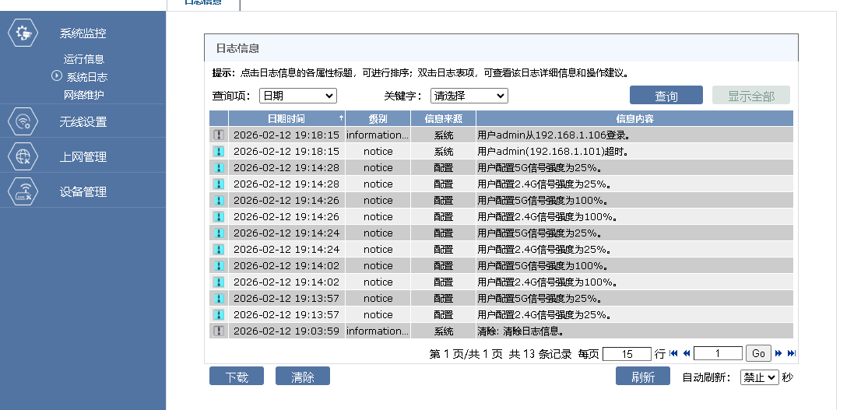Click the rows-per-page field showing 15
The height and width of the screenshot is (410, 868).
click(x=627, y=353)
